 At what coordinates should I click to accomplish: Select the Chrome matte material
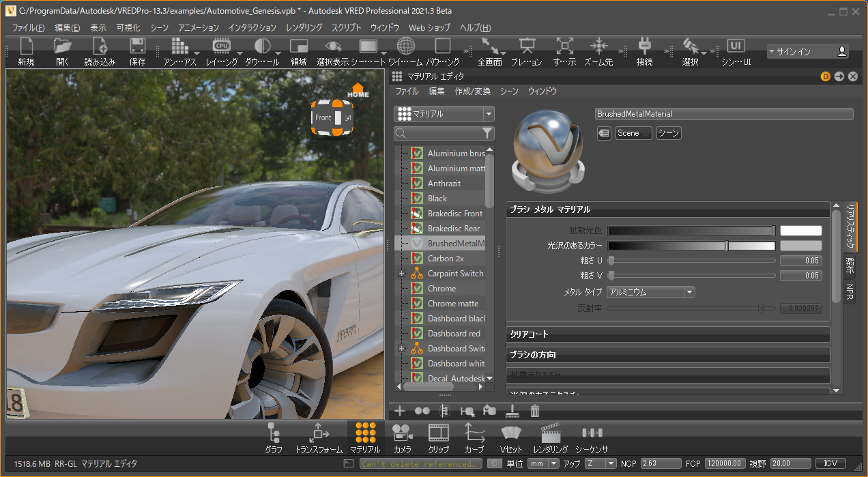pos(452,304)
